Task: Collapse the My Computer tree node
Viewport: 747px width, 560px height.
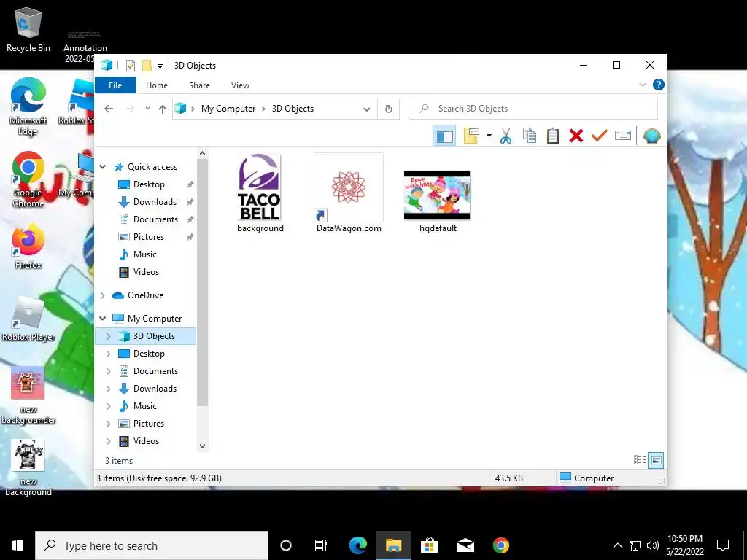Action: click(x=102, y=318)
